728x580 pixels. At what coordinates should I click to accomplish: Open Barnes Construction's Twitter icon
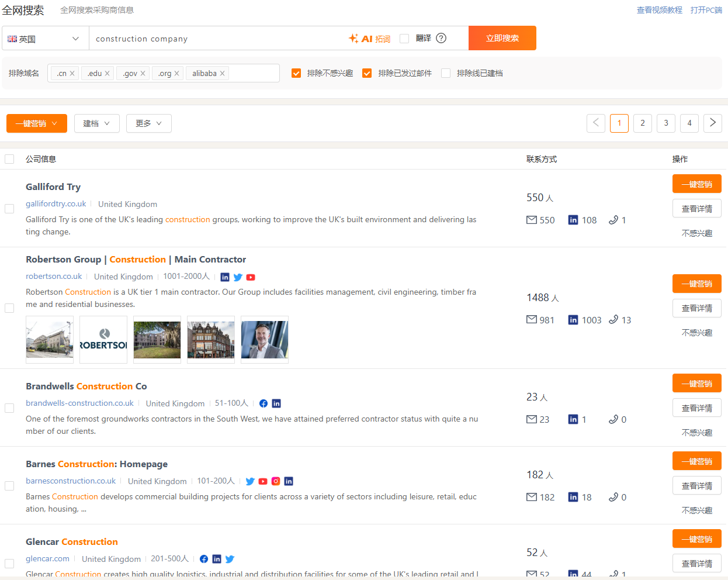click(250, 481)
